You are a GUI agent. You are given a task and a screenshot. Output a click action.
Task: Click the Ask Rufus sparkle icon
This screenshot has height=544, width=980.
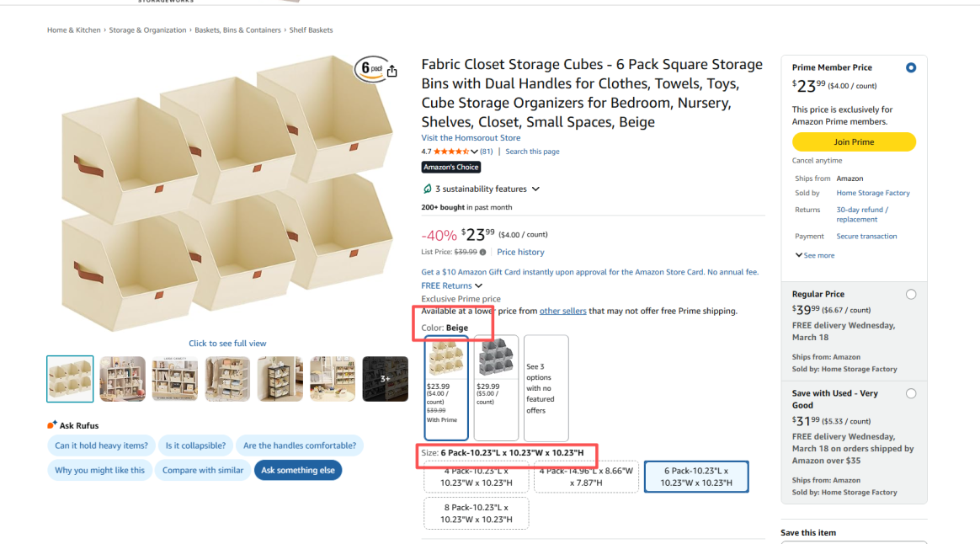coord(53,425)
